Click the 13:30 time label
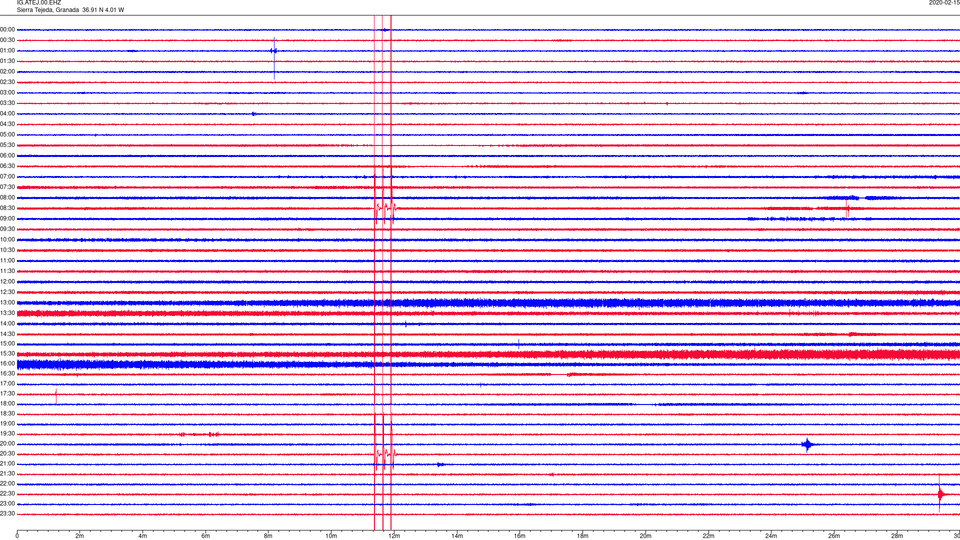 pyautogui.click(x=7, y=313)
